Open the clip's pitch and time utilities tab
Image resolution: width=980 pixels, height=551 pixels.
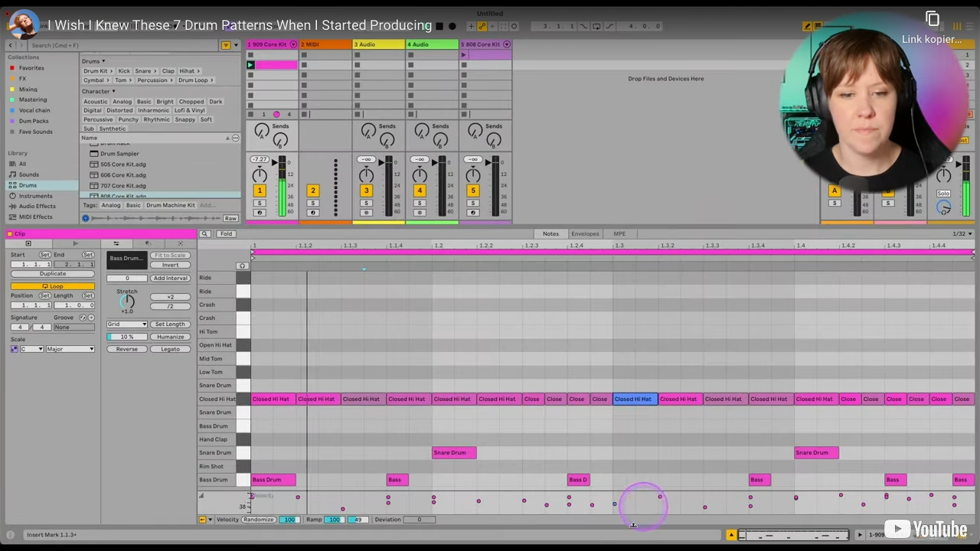(116, 243)
